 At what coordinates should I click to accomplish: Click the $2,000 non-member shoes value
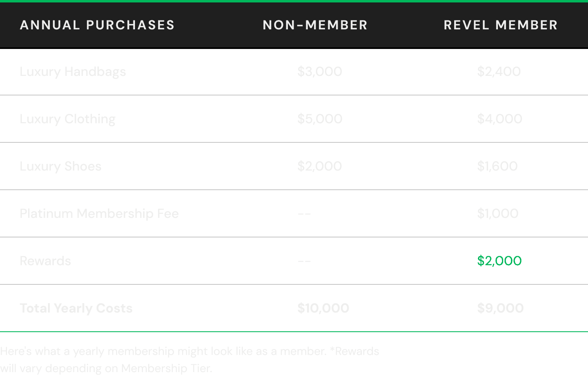[x=320, y=166]
